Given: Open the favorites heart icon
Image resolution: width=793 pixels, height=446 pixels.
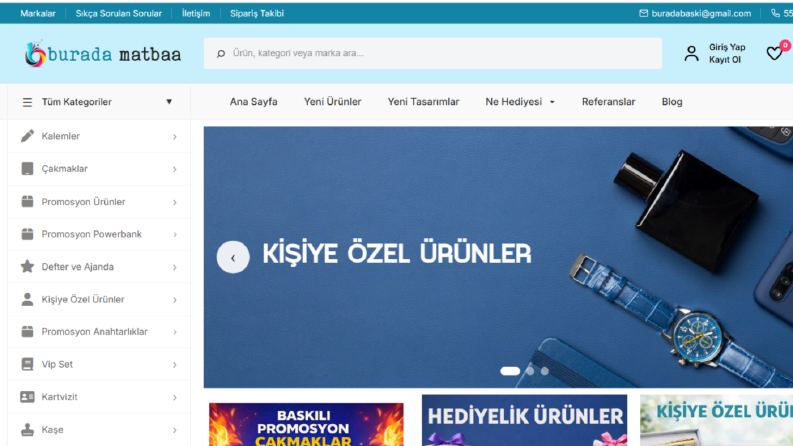Looking at the screenshot, I should pos(774,53).
